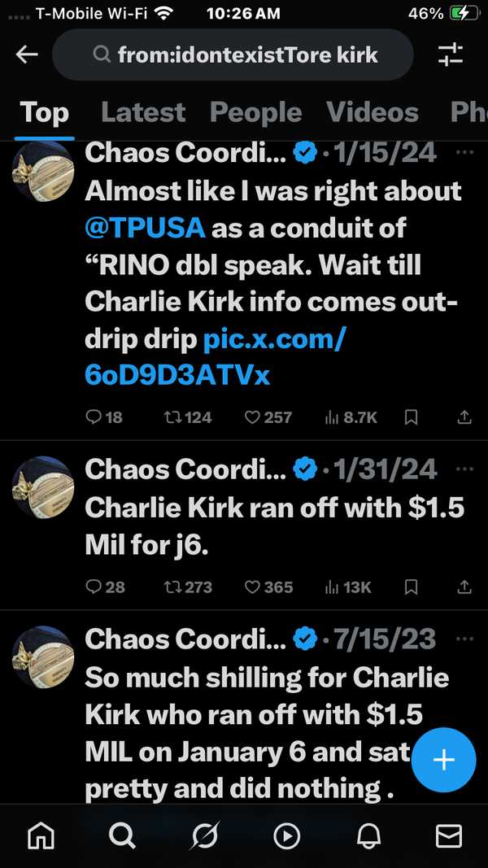The height and width of the screenshot is (868, 488).
Task: Open Notifications bell icon
Action: coord(367,835)
